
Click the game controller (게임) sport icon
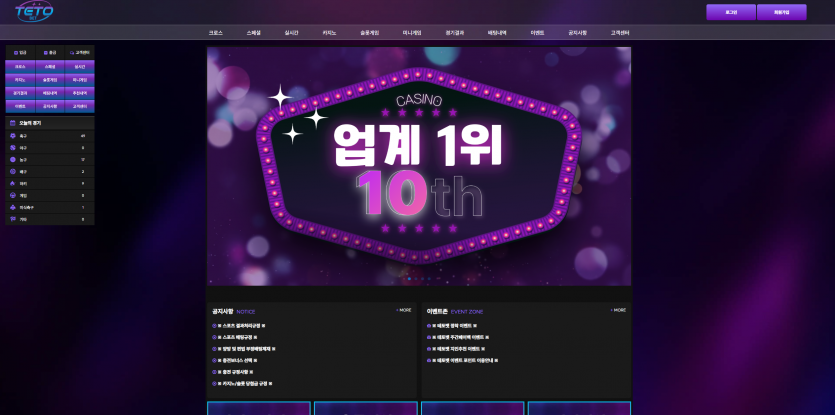tap(13, 196)
